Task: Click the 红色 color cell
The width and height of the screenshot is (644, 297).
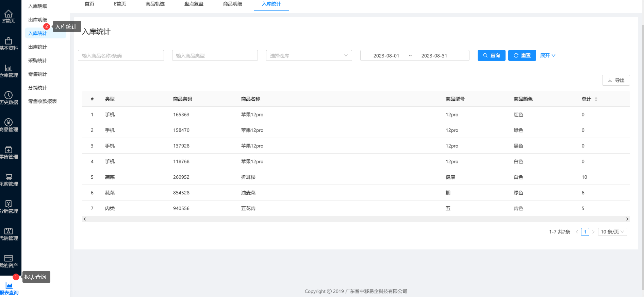Action: (x=518, y=115)
